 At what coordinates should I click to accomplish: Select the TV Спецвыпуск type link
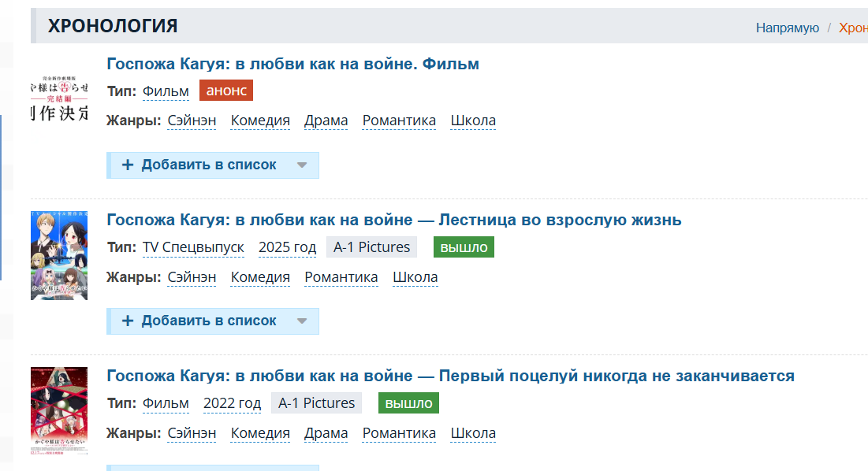point(193,247)
